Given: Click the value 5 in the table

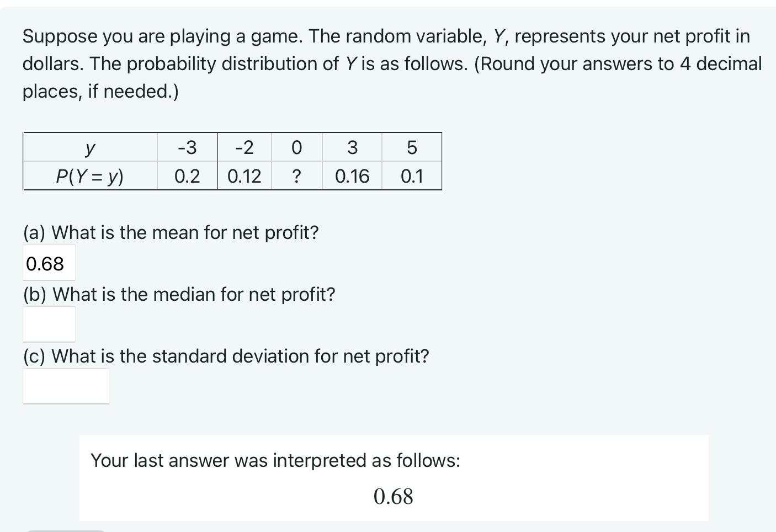Looking at the screenshot, I should [x=412, y=147].
